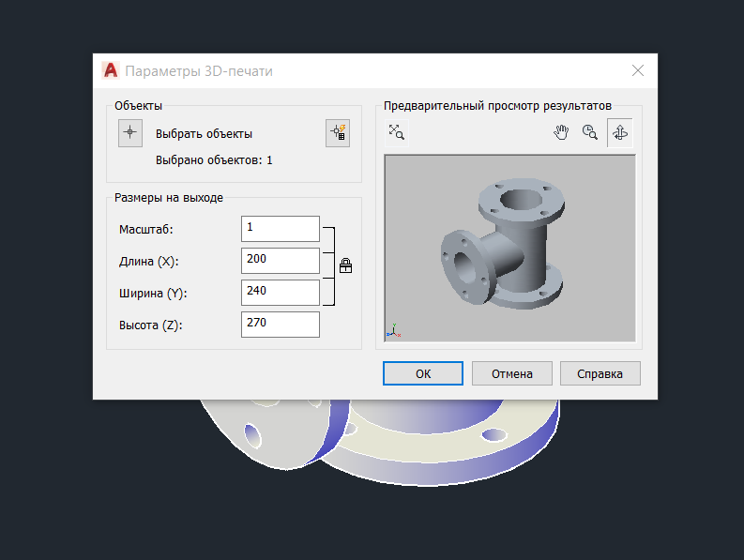This screenshot has height=560, width=744.
Task: Click the XYZ axis icon in preview
Action: (x=393, y=331)
